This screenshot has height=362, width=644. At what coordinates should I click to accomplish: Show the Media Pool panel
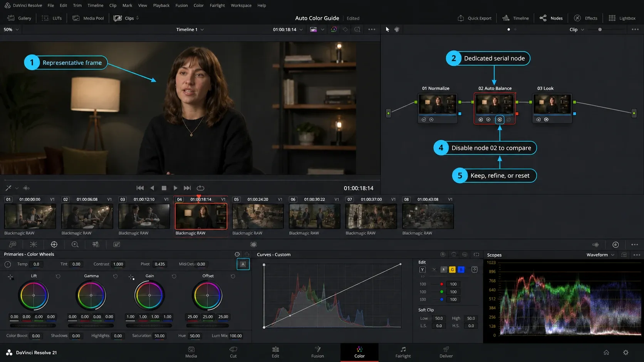click(88, 18)
